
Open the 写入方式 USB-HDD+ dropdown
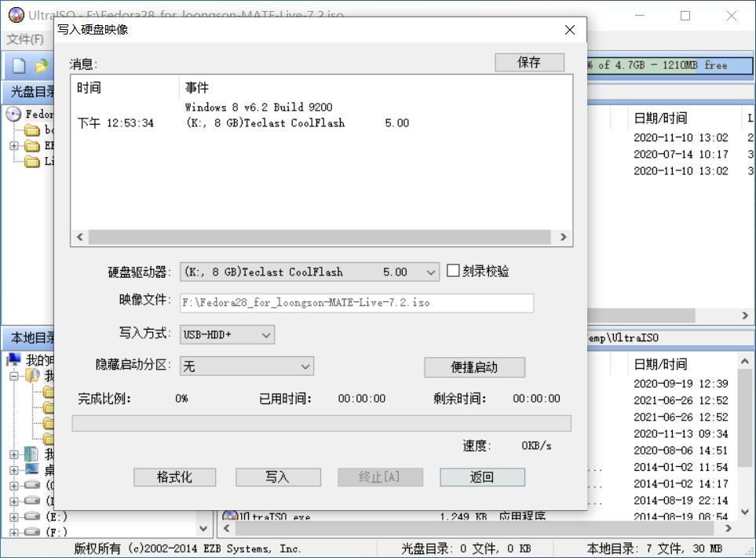click(x=267, y=334)
